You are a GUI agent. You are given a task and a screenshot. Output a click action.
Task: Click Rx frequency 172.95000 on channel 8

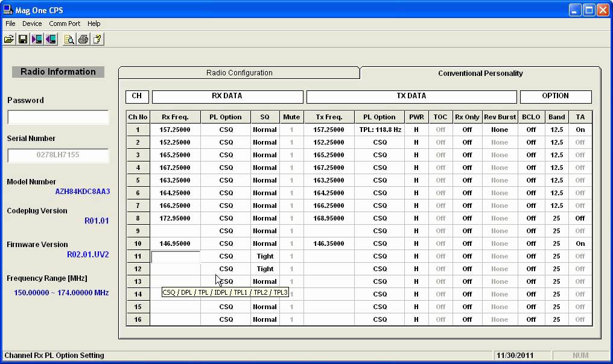coord(175,218)
